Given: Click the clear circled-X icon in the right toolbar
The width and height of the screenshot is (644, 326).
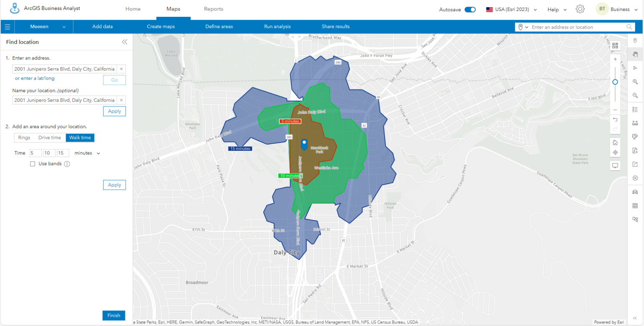Looking at the screenshot, I should [x=635, y=178].
